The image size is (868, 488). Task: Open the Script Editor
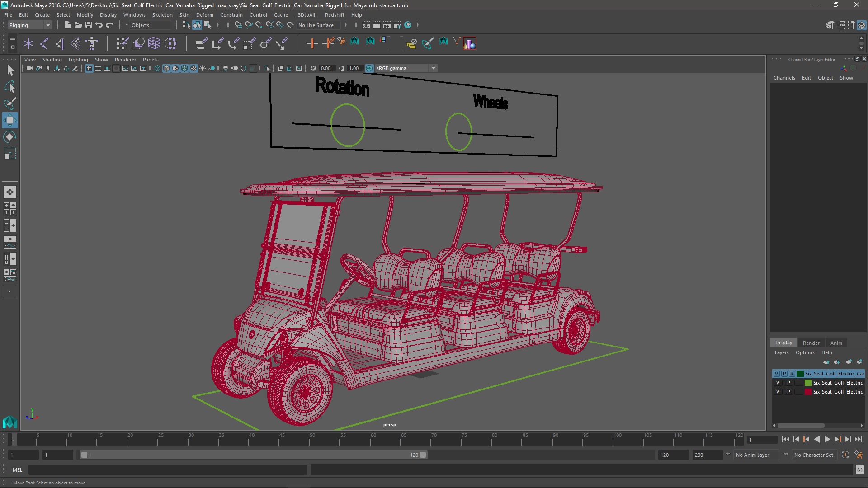(859, 470)
